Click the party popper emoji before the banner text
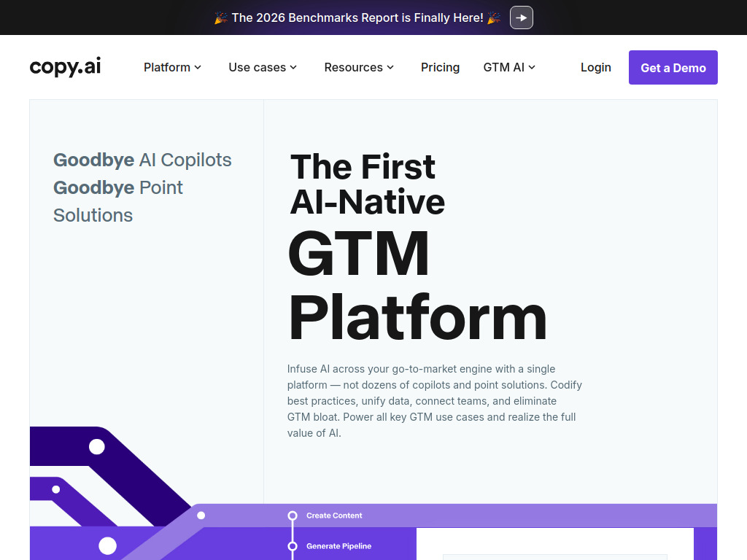 point(221,17)
